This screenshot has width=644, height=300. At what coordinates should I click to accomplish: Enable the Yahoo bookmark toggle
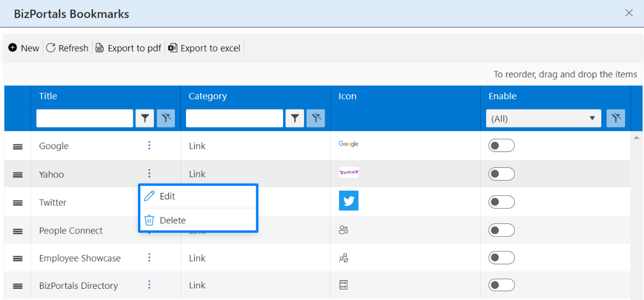pos(501,174)
